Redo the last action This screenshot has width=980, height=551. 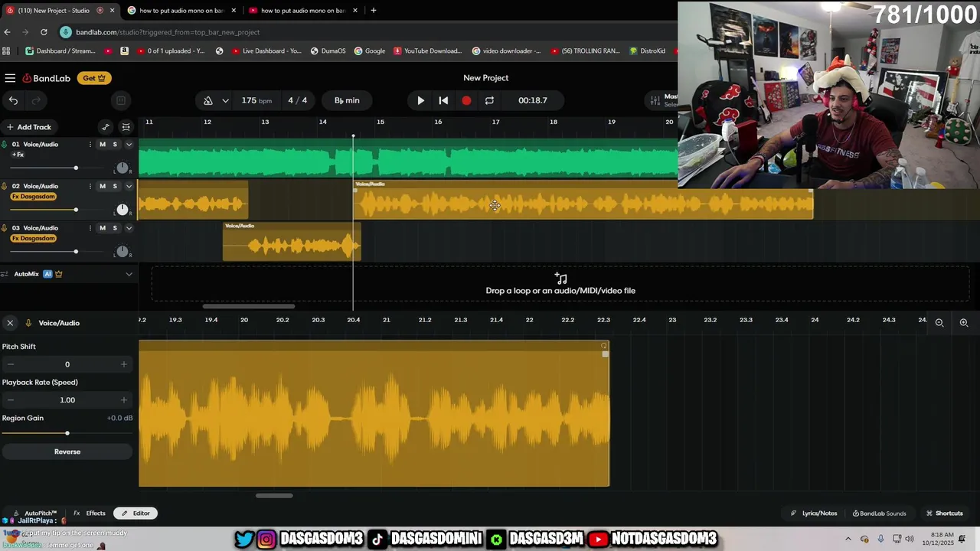click(x=36, y=100)
